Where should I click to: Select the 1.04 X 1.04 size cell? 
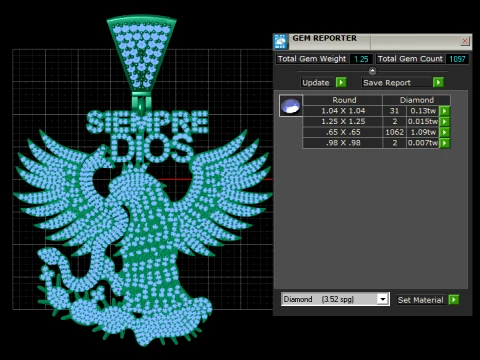point(343,111)
